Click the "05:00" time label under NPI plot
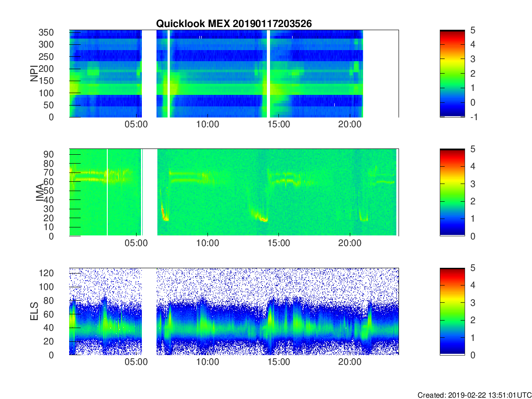The image size is (532, 399). tap(136, 125)
